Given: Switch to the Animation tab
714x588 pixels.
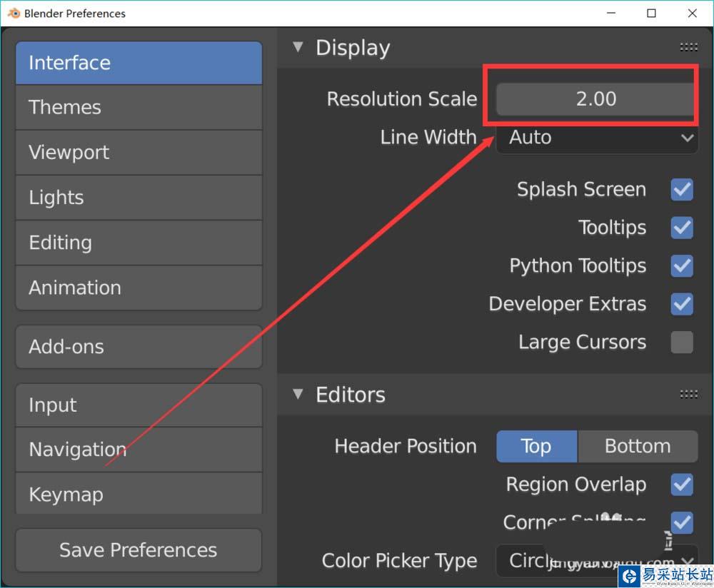Looking at the screenshot, I should point(139,288).
